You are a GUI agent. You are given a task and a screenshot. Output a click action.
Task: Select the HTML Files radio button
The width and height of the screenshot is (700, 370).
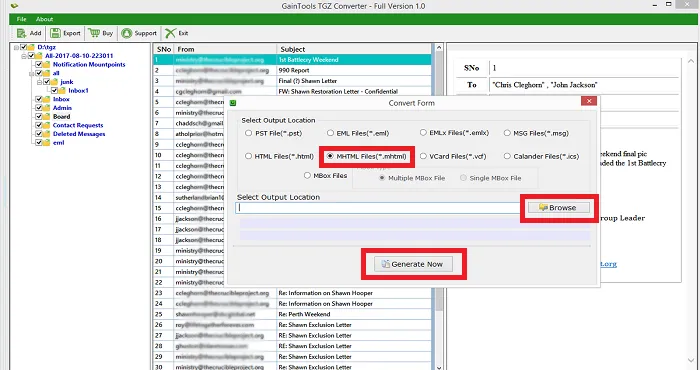pos(249,156)
